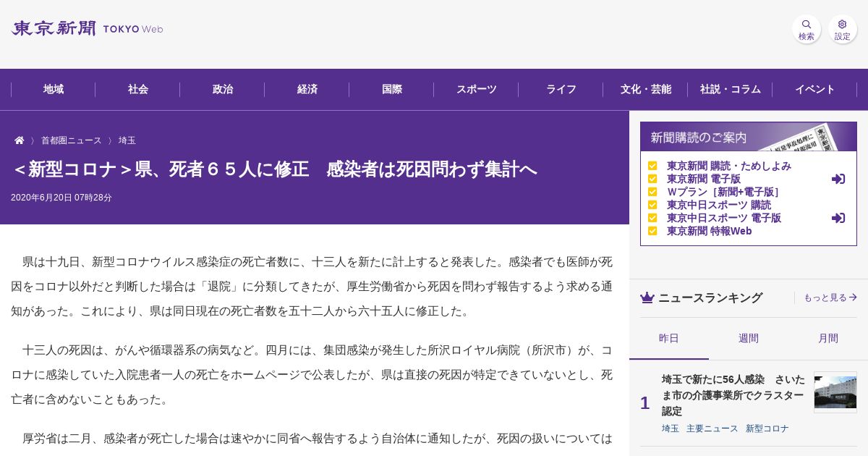Open 東京中日スポーツ 電子版 link
Viewport: 868px width, 456px height.
[724, 218]
